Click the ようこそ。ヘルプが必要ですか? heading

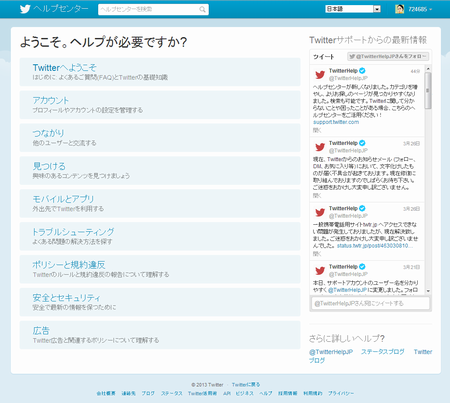pos(103,42)
